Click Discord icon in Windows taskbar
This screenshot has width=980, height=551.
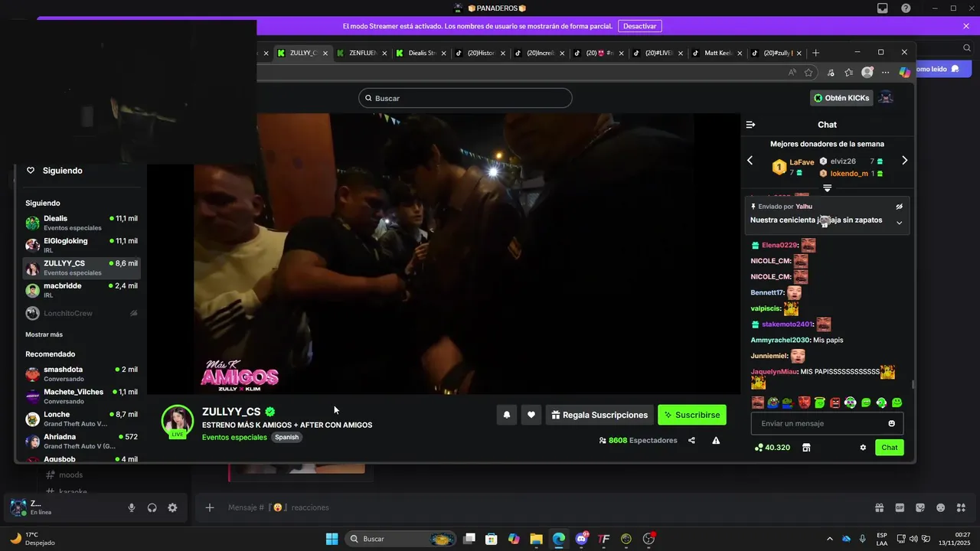[x=581, y=539]
